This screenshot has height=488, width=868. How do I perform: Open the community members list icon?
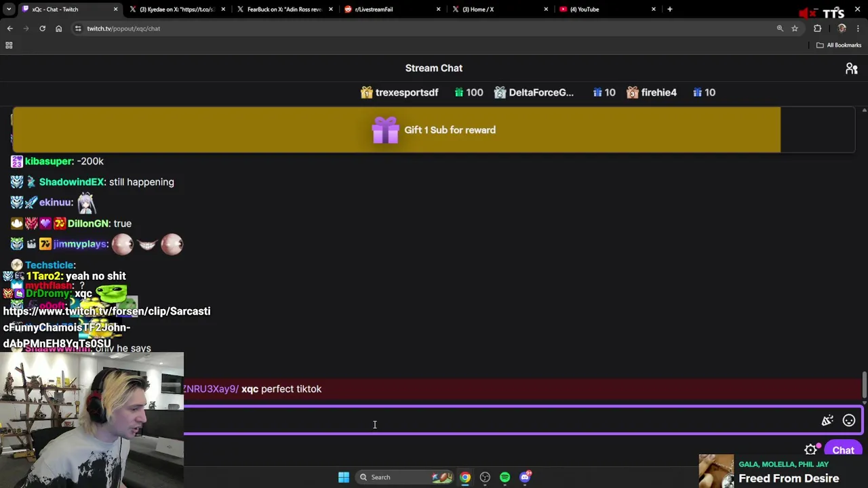pos(851,68)
